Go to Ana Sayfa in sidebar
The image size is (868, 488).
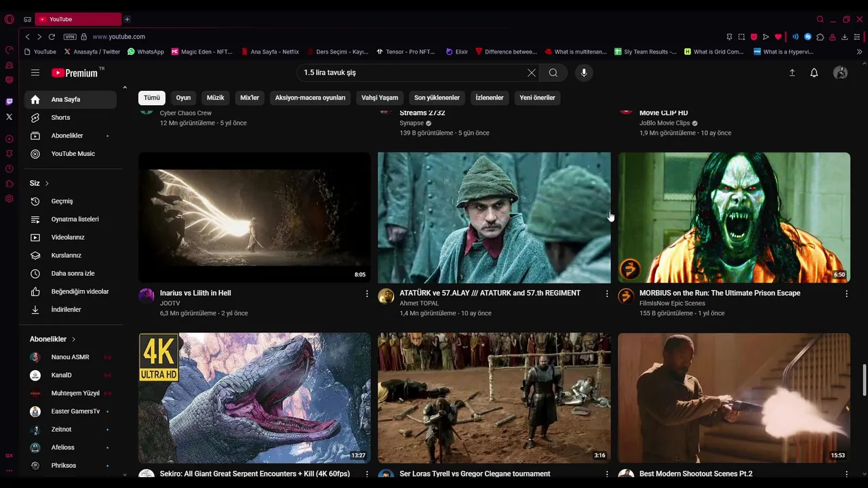click(x=71, y=100)
